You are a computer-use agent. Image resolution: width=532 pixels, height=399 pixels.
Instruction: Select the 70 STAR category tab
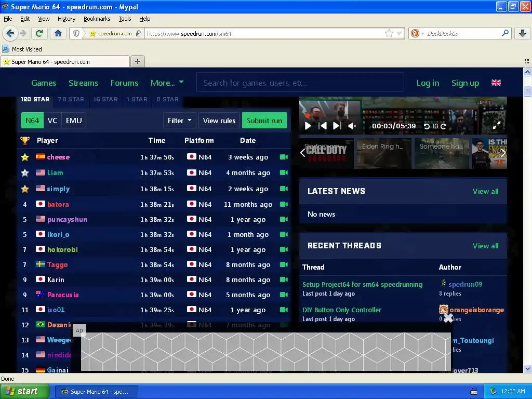point(71,99)
